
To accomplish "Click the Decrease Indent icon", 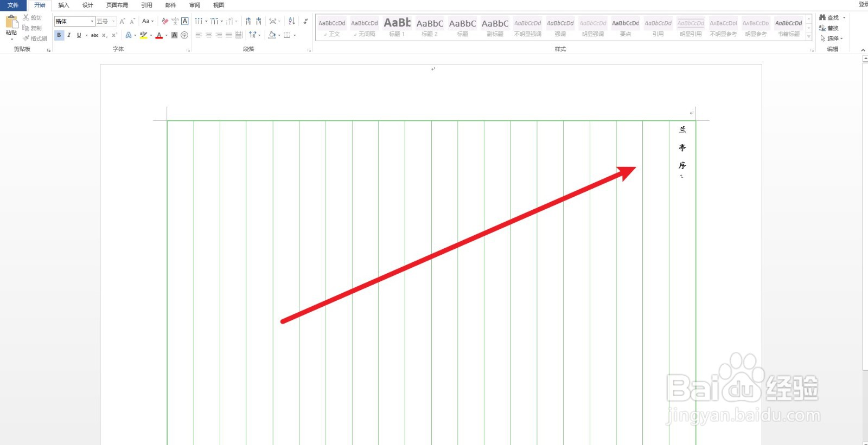I will coord(248,21).
